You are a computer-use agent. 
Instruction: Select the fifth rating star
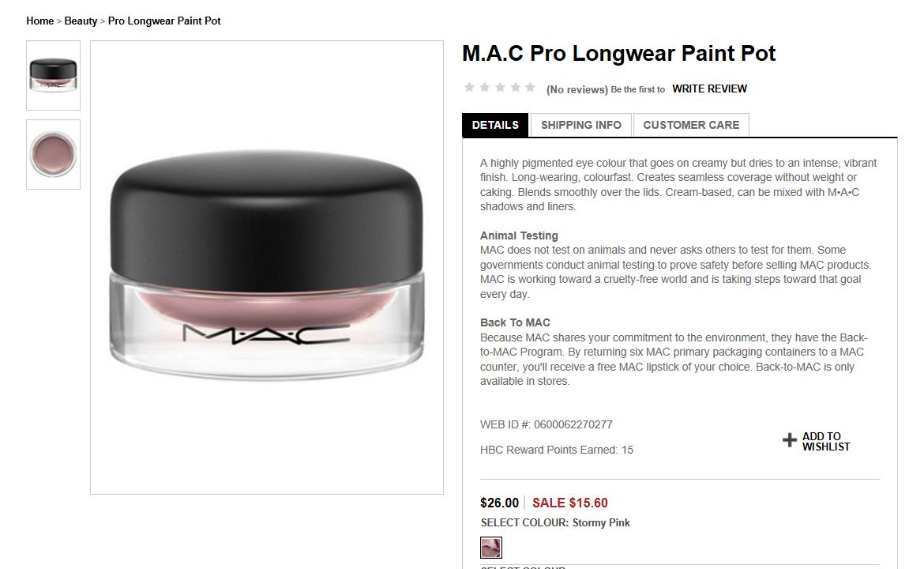531,87
